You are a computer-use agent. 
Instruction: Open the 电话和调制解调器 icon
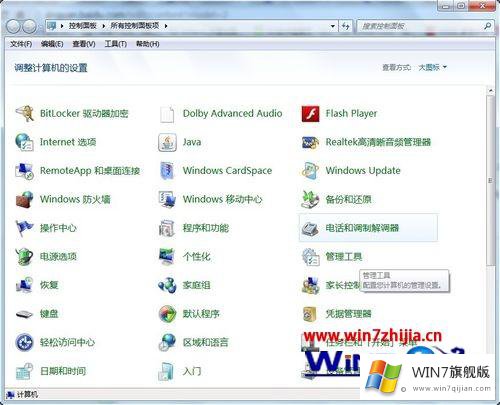tap(310, 228)
